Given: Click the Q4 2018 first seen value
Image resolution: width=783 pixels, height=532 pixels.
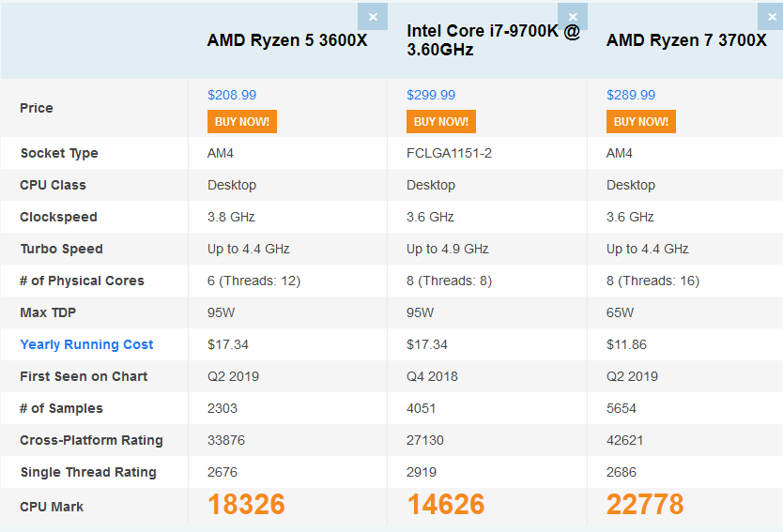Looking at the screenshot, I should click(x=432, y=376).
